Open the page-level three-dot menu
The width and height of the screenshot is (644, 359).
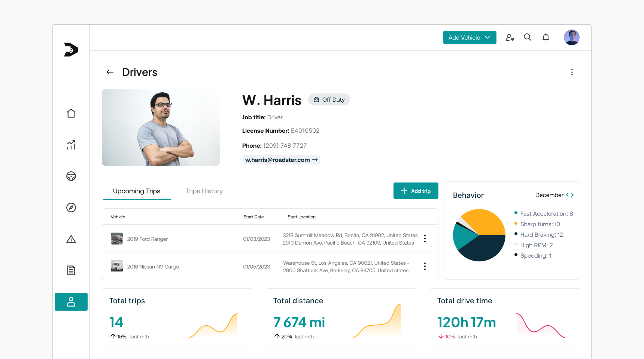point(572,72)
